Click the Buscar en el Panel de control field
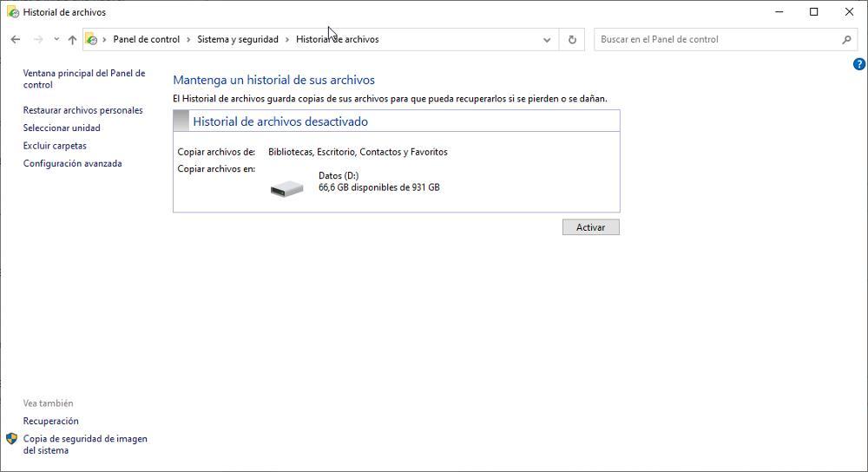 [716, 39]
